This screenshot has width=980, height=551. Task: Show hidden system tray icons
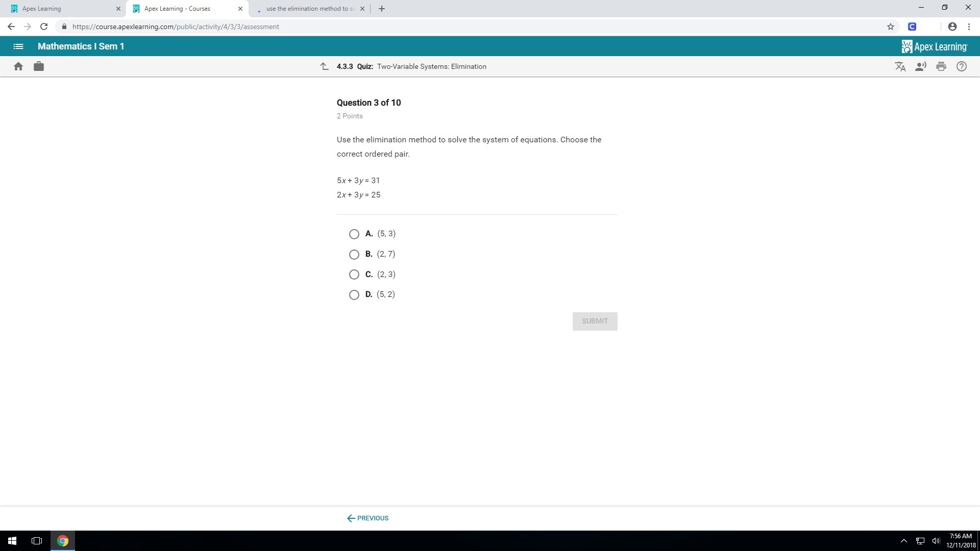(x=903, y=541)
